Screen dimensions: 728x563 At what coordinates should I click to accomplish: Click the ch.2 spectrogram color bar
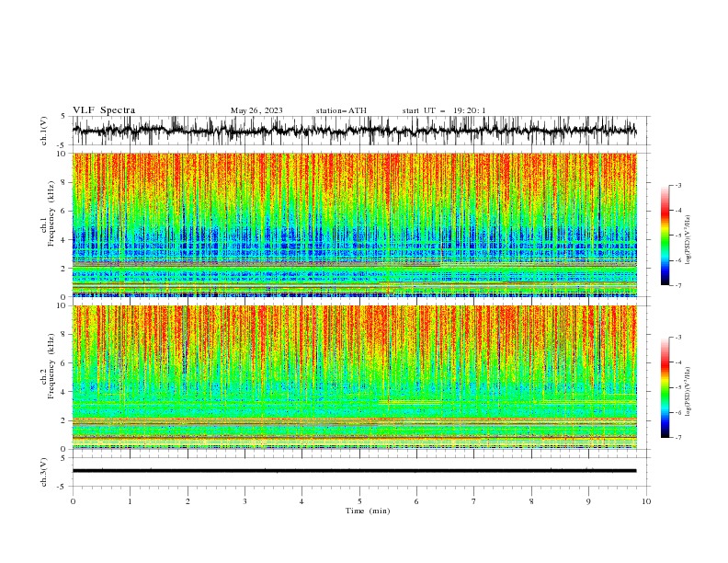(x=665, y=387)
